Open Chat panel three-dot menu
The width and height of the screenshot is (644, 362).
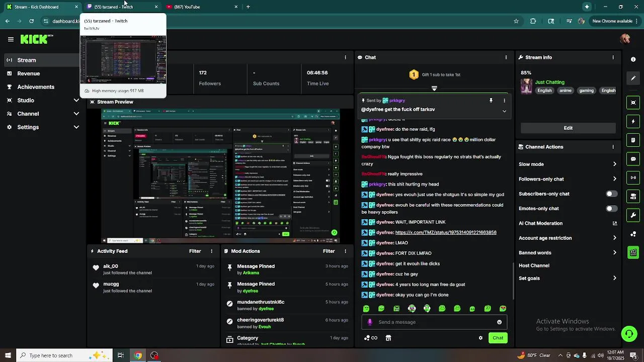click(x=506, y=57)
